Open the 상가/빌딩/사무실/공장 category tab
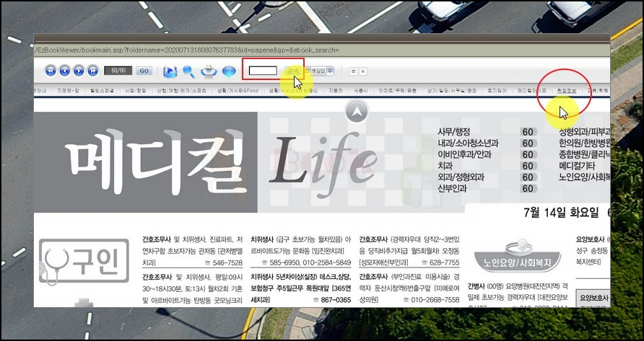 (x=452, y=90)
